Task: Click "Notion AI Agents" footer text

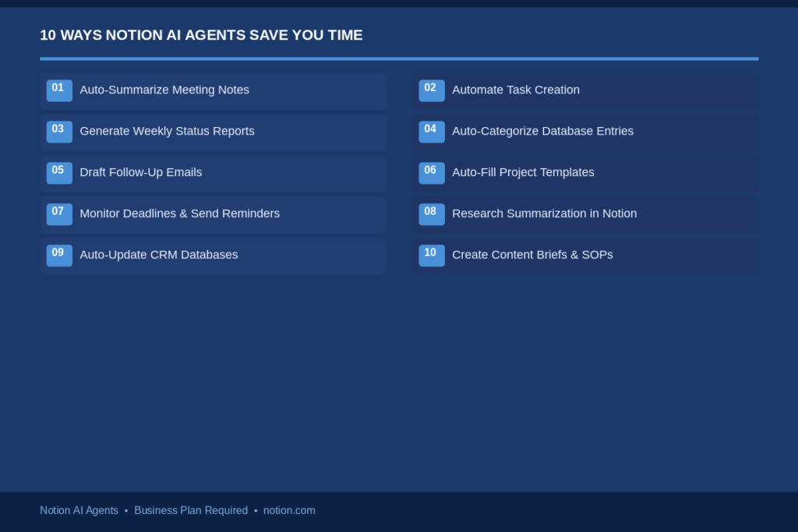Action: click(79, 510)
